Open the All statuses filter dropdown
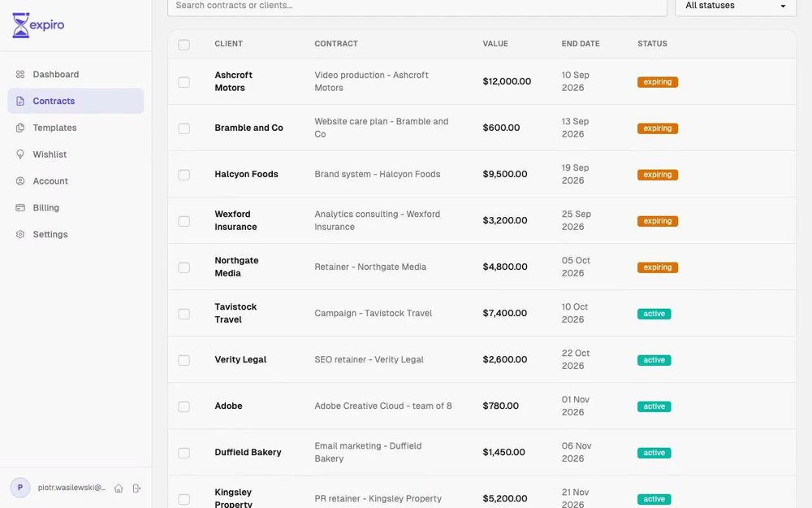Viewport: 812px width, 508px height. tap(736, 7)
